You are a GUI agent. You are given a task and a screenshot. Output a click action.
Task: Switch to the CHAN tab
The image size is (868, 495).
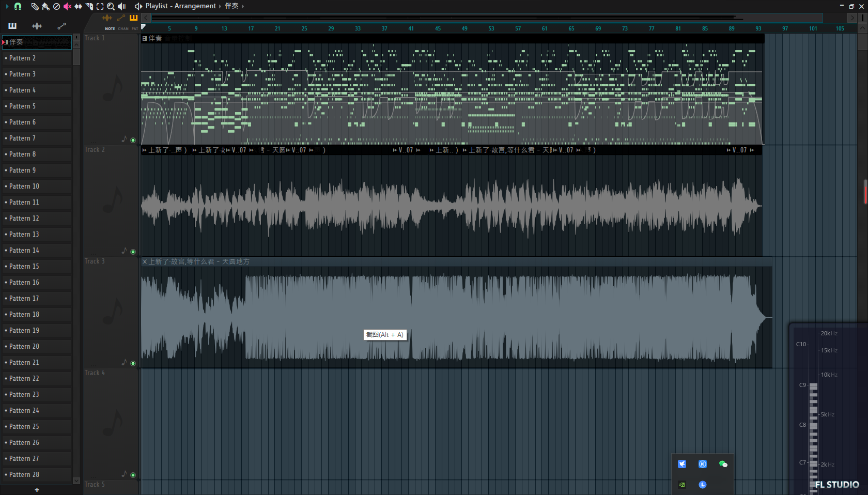tap(123, 29)
